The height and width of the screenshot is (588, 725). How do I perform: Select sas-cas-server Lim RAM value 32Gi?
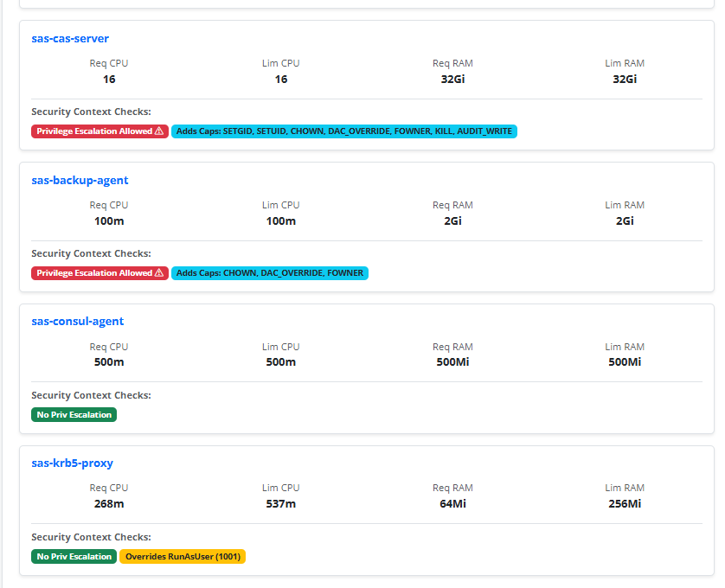coord(625,80)
